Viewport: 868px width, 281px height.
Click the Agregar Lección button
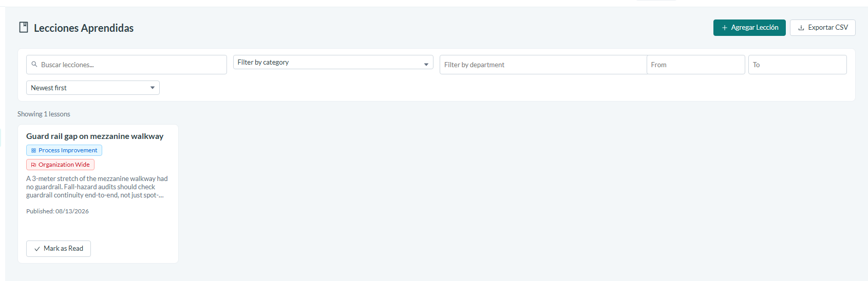tap(749, 28)
